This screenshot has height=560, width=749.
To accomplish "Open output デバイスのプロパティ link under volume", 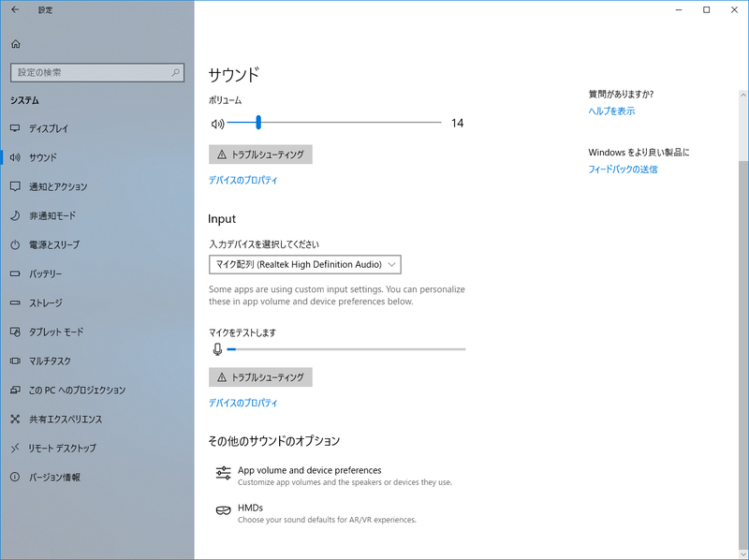I will [242, 180].
